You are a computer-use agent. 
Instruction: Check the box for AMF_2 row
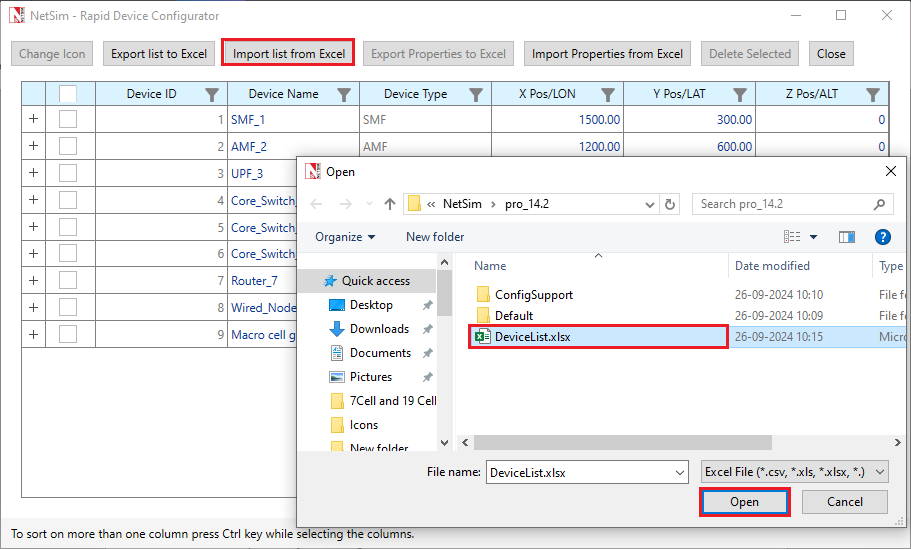(x=68, y=146)
